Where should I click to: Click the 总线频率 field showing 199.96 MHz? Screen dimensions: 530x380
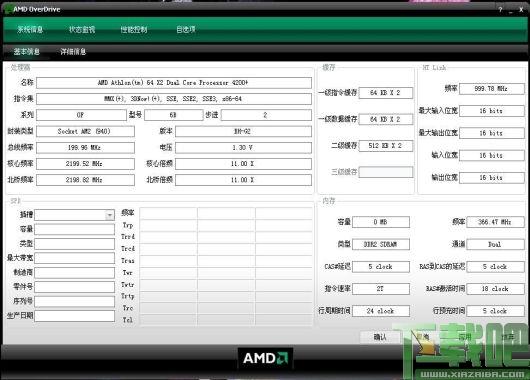pos(85,147)
